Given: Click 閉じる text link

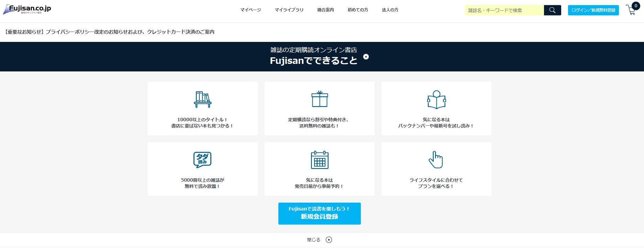Looking at the screenshot, I should tap(314, 240).
